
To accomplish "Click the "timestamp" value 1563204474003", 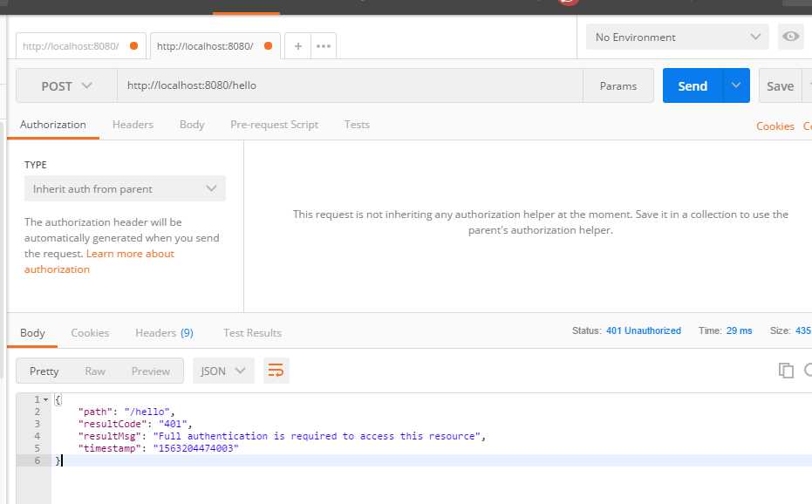I will (x=195, y=448).
